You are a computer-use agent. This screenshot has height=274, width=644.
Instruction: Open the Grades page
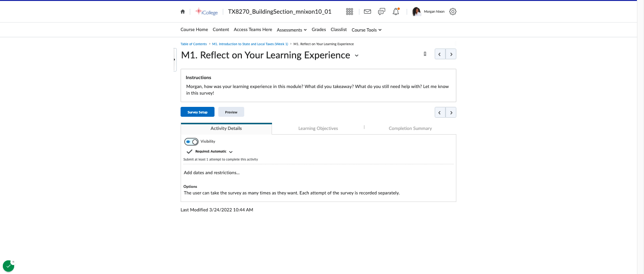point(319,30)
